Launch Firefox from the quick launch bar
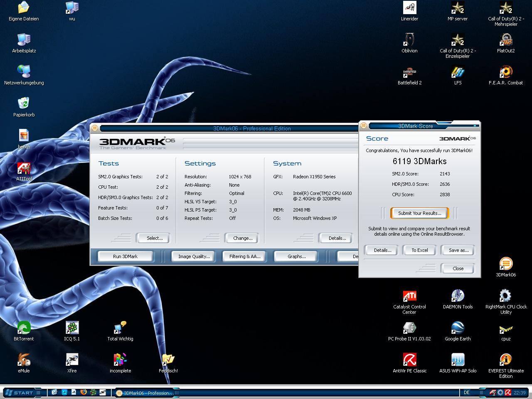532x399 pixels. tap(84, 392)
